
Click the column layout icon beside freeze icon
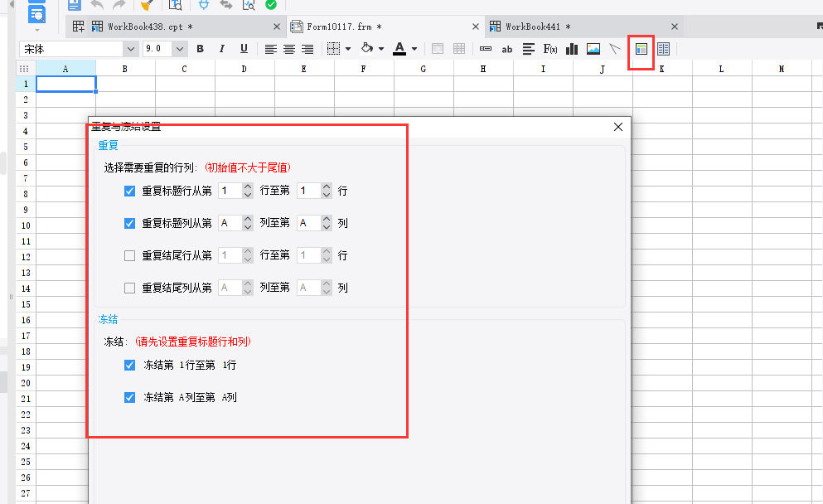point(663,49)
